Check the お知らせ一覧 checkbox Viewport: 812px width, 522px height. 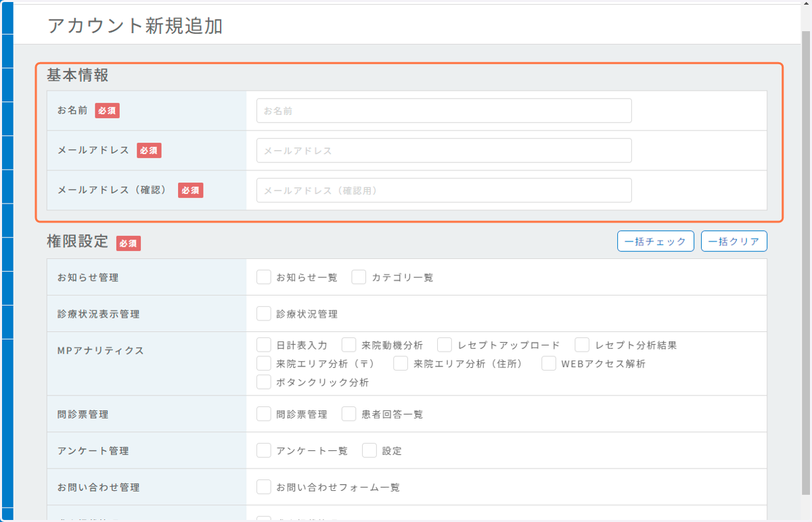click(264, 277)
